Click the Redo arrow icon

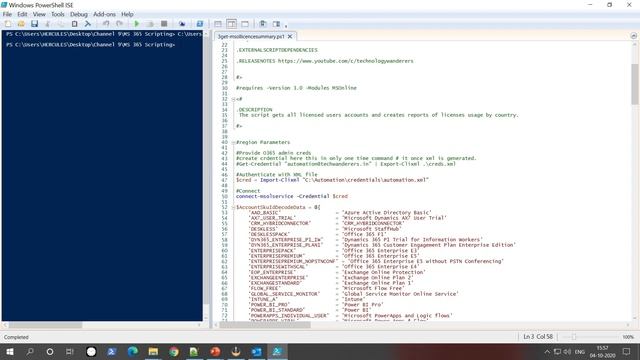119,24
